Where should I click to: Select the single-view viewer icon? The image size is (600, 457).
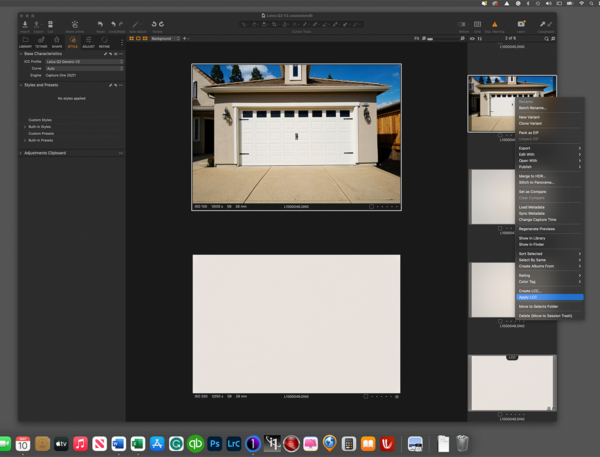(138, 38)
